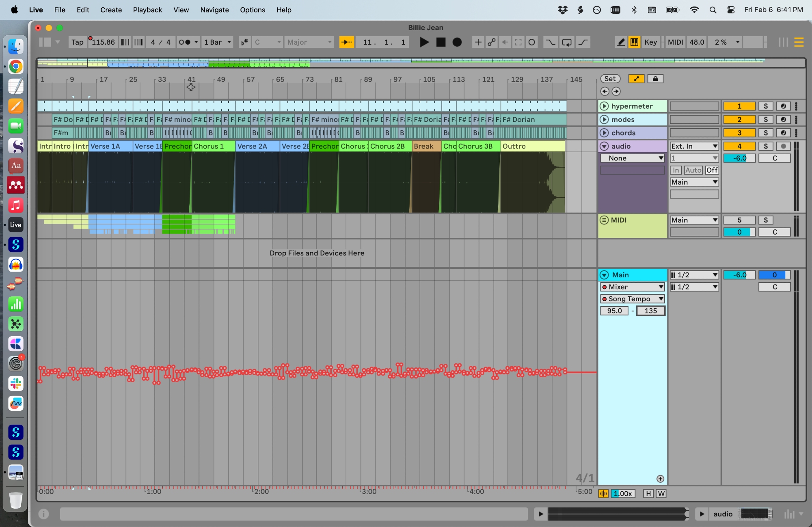The width and height of the screenshot is (812, 527).
Task: Open the Playback menu
Action: point(147,10)
